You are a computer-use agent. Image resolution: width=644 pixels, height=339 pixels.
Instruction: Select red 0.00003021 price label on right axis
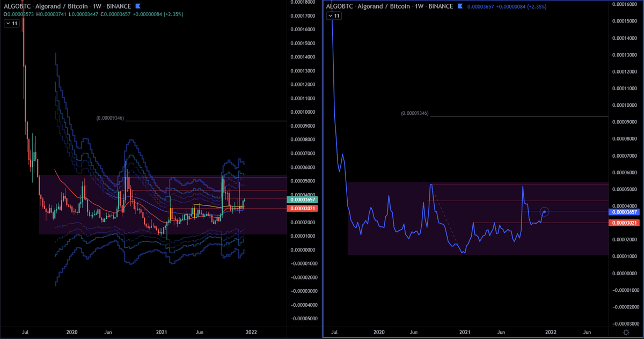tap(625, 223)
